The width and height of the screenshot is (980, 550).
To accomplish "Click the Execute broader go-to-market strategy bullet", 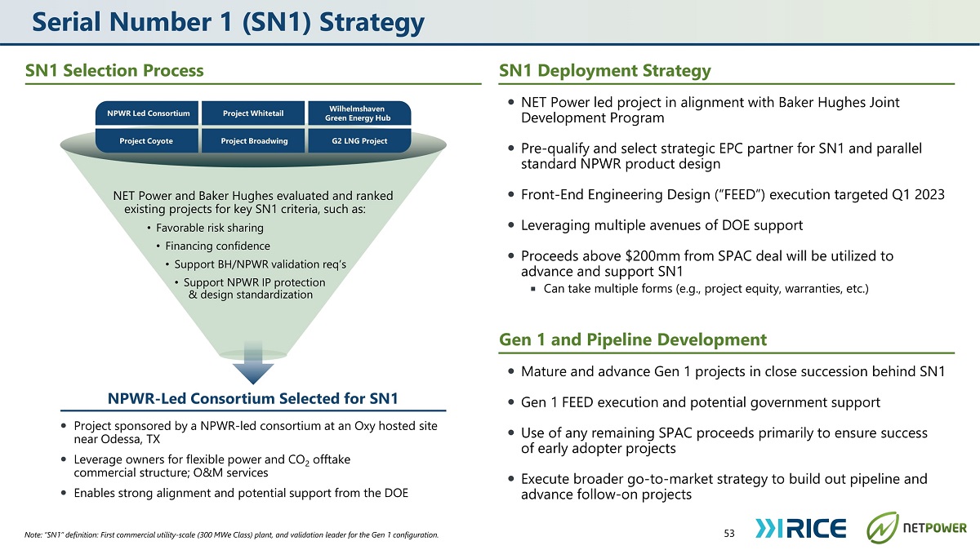I will pyautogui.click(x=716, y=486).
